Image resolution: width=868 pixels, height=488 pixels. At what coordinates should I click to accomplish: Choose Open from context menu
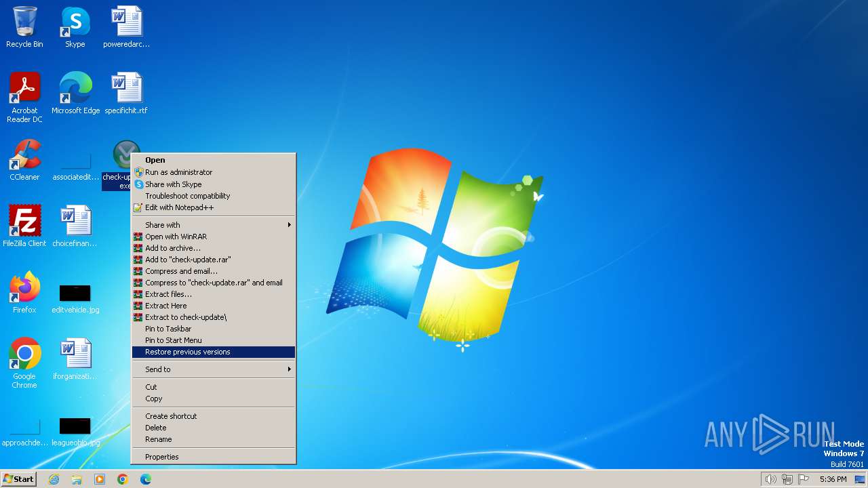(214, 161)
